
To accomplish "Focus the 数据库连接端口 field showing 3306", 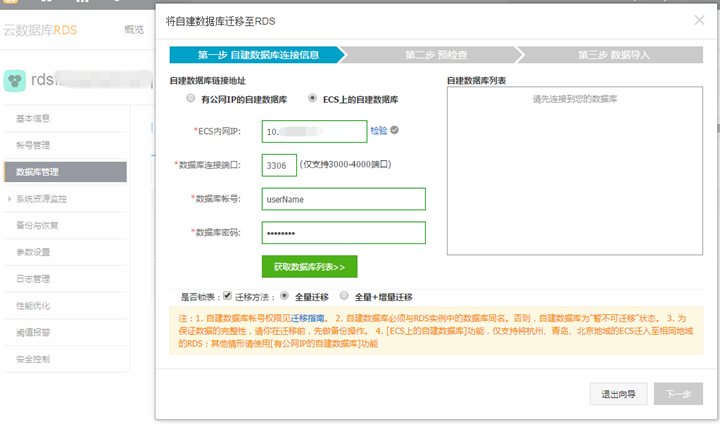I will (279, 165).
